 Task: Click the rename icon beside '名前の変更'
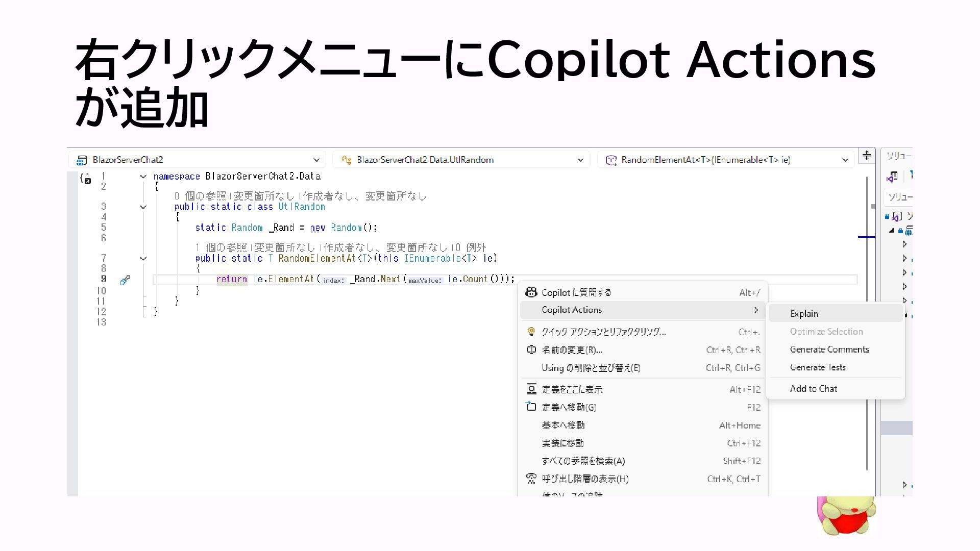(531, 349)
